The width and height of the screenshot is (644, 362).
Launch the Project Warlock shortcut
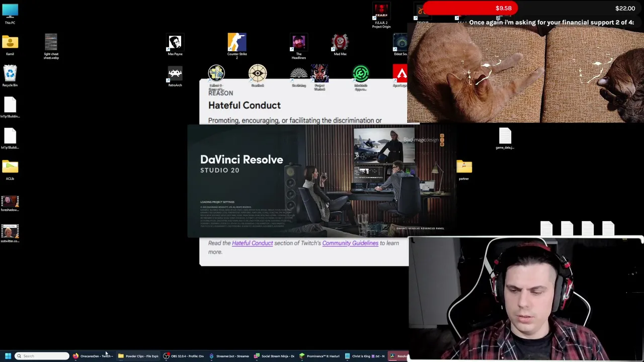tap(319, 76)
